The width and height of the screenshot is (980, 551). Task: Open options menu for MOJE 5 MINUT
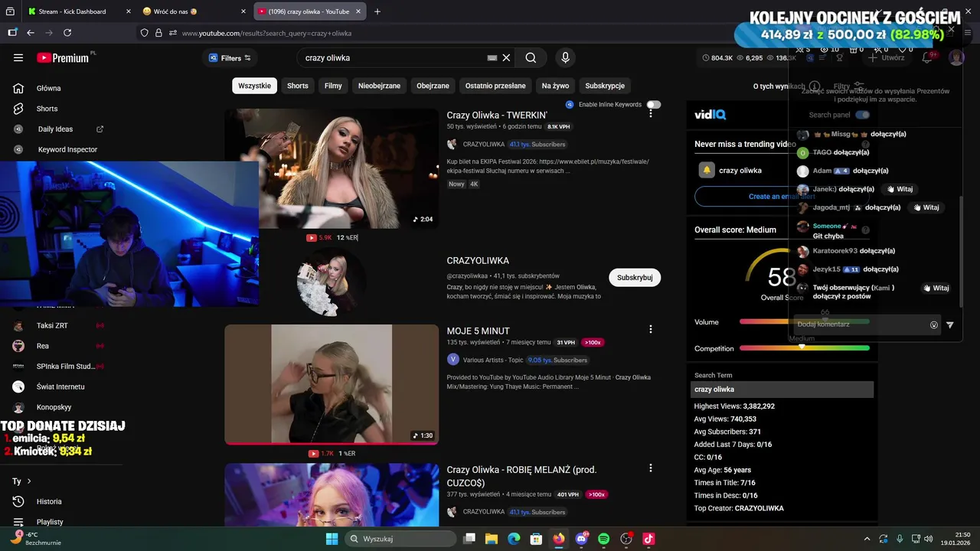[651, 329]
